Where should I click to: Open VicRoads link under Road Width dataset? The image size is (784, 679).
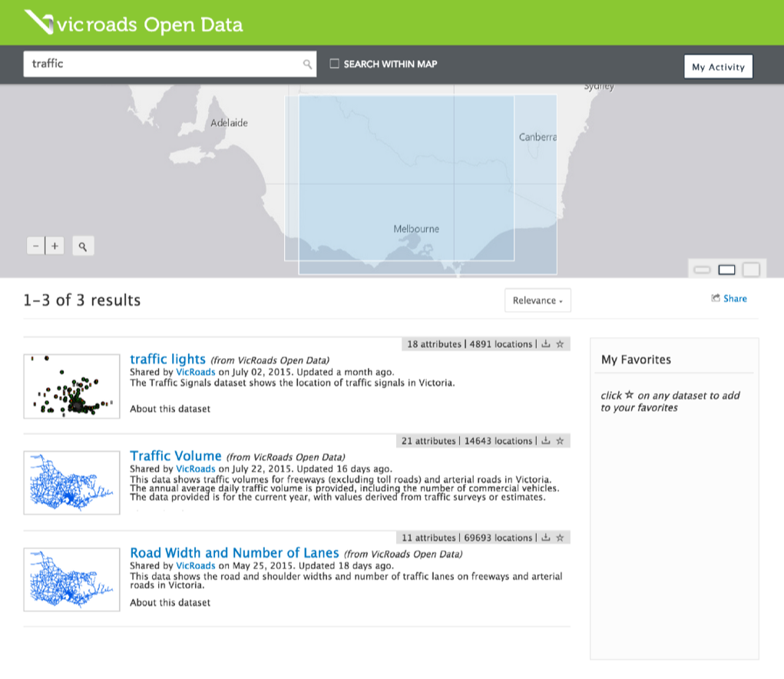pyautogui.click(x=196, y=565)
